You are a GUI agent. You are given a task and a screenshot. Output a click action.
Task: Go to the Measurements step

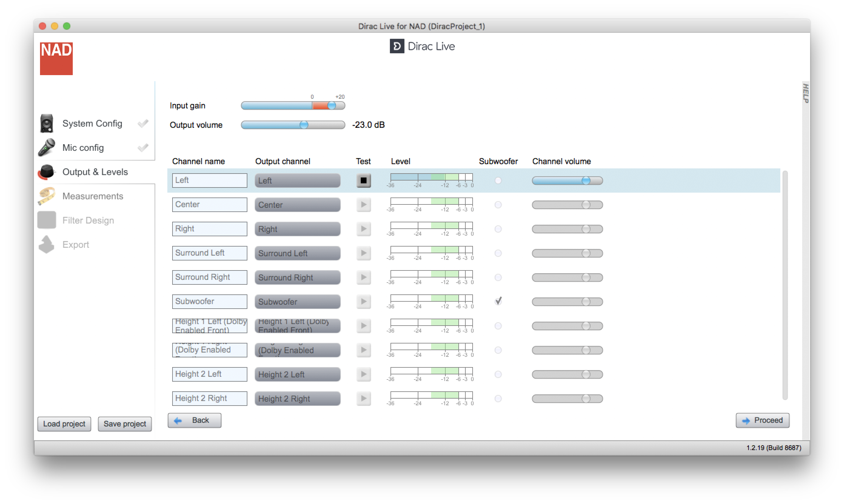(92, 196)
